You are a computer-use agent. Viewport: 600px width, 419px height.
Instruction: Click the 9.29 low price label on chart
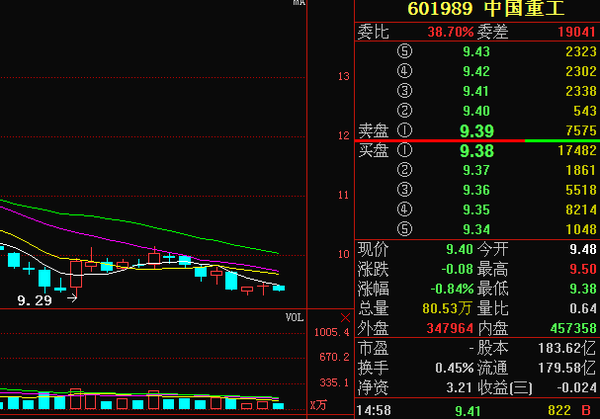(34, 301)
